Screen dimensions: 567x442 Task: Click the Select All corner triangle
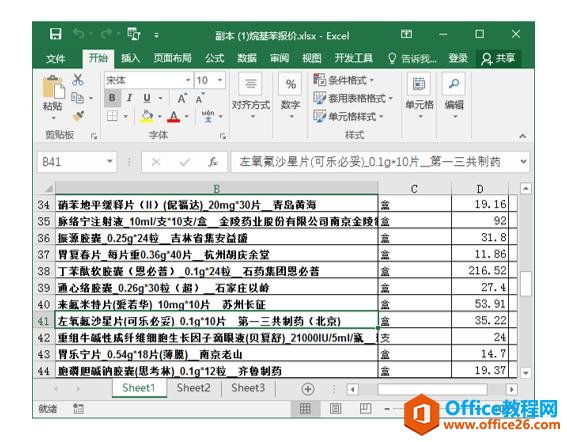tap(48, 188)
